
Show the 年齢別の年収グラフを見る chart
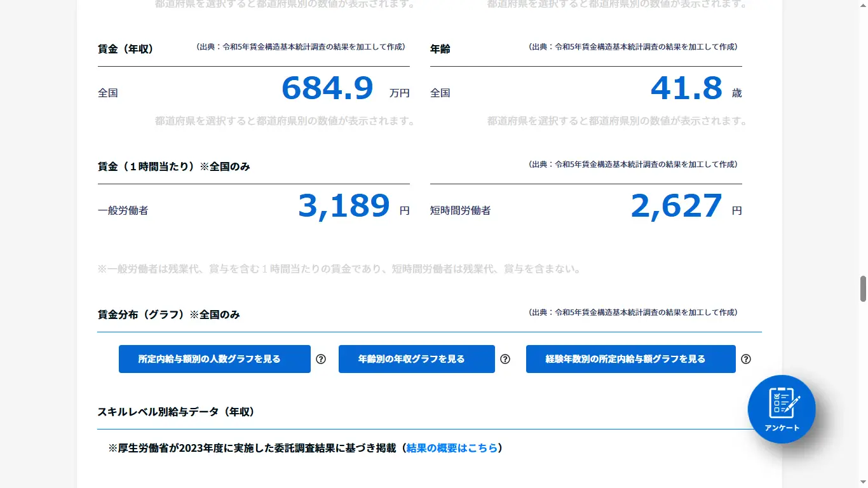(x=416, y=359)
